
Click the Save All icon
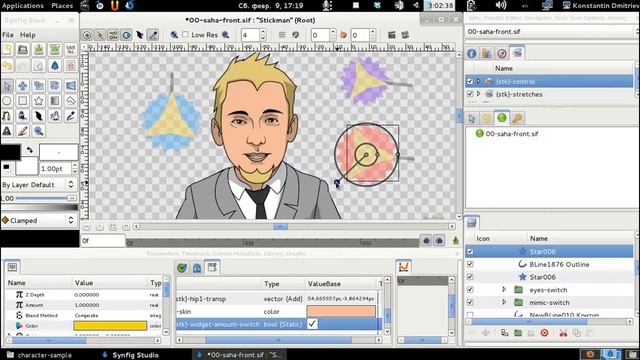71,50
